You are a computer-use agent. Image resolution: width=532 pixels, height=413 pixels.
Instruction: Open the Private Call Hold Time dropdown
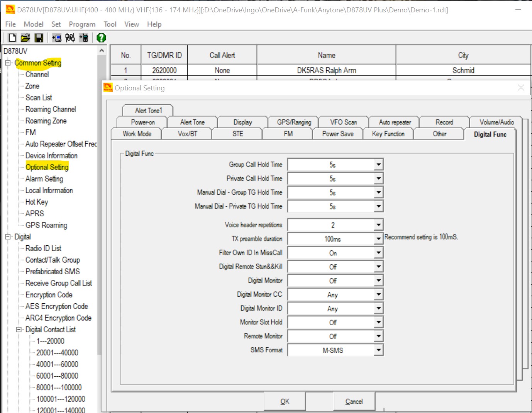(x=379, y=178)
